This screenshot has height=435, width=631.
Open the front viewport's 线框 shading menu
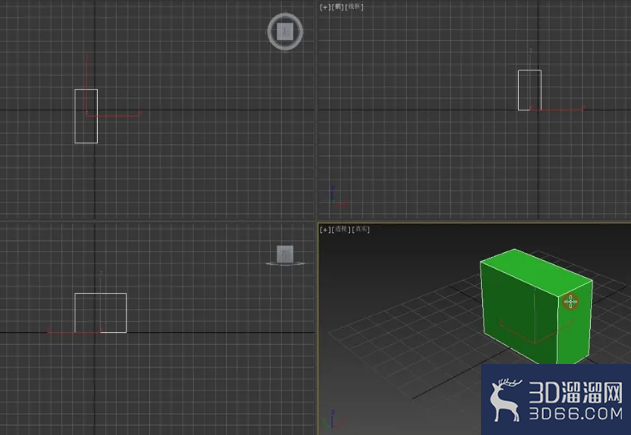click(355, 7)
